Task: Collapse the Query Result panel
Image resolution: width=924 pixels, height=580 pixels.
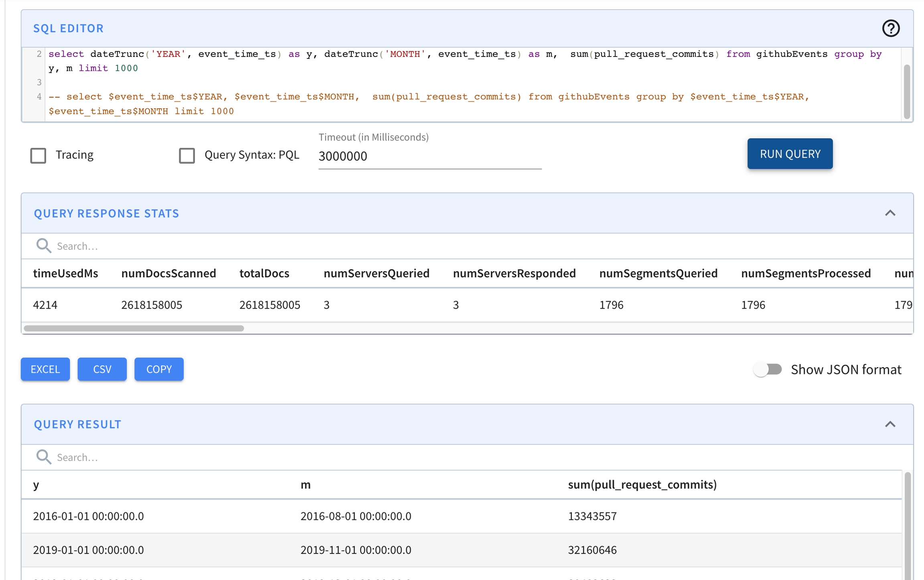Action: click(890, 424)
